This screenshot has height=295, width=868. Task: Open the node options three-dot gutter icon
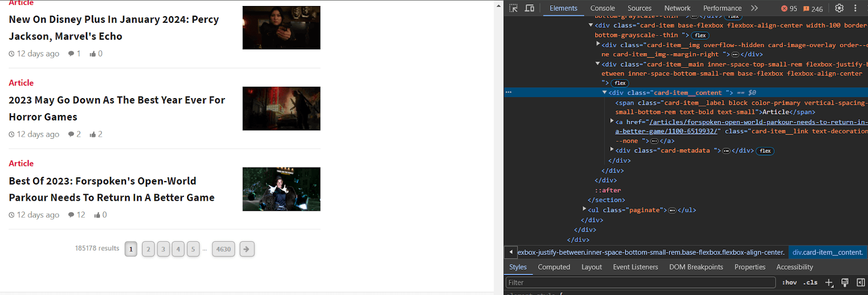[x=508, y=93]
